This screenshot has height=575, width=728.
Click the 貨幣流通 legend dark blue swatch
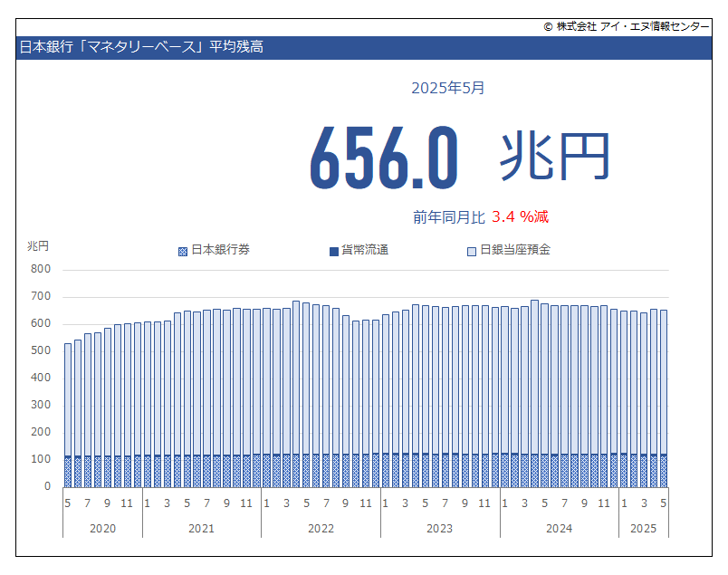334,252
